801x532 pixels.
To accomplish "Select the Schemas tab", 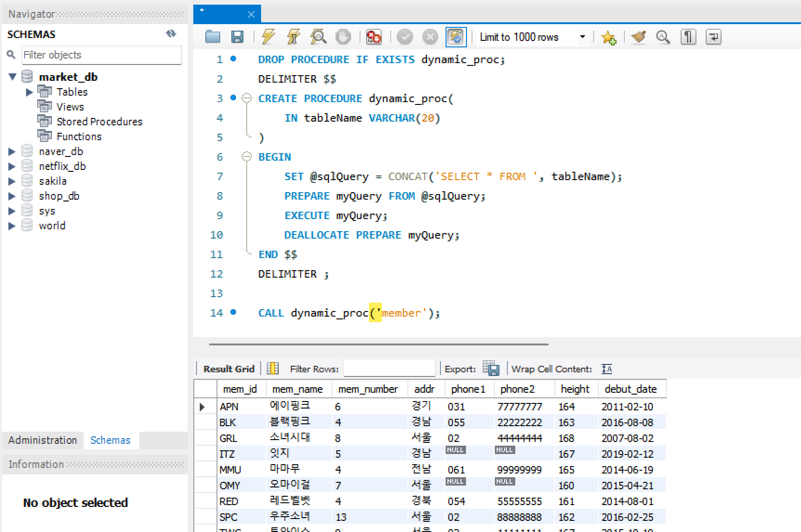I will pyautogui.click(x=110, y=440).
